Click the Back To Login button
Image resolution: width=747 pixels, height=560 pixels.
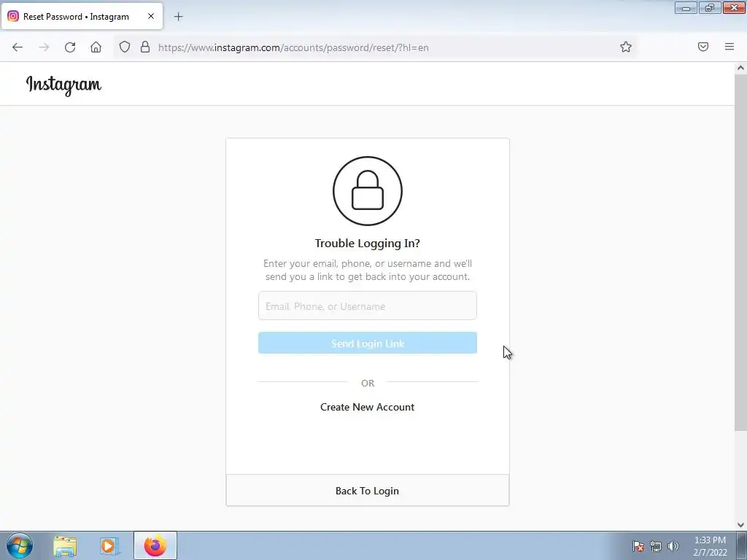368,491
